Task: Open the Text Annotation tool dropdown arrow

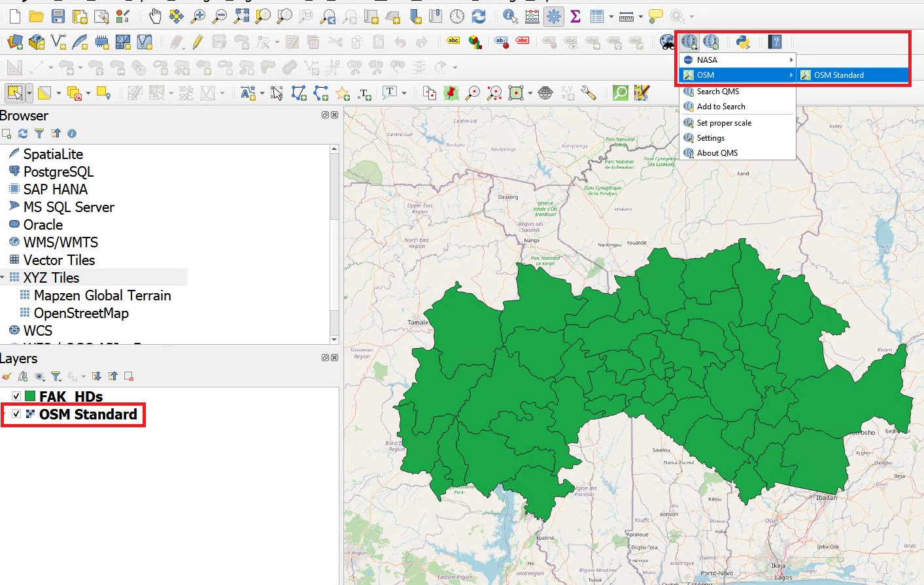Action: [404, 93]
